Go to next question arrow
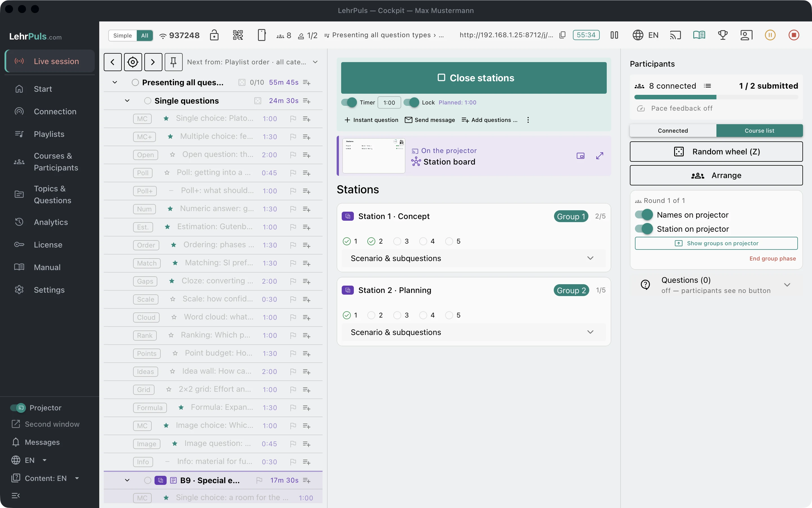This screenshot has width=812, height=508. (153, 62)
